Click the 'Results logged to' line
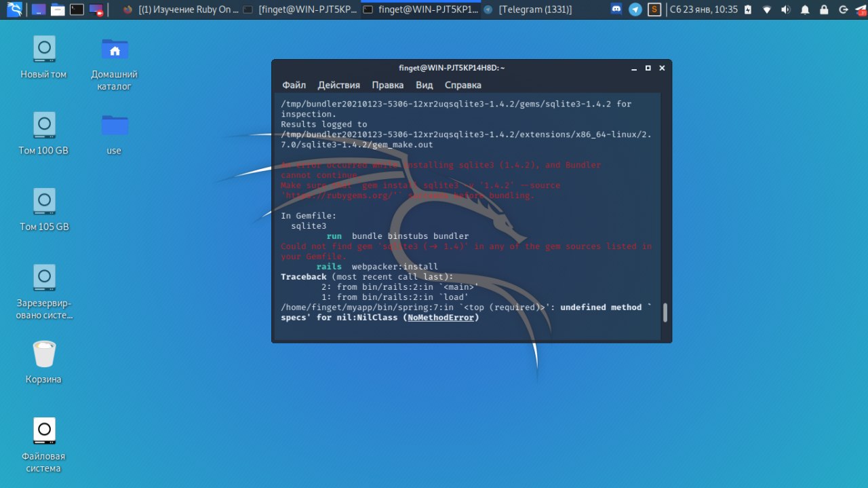Screen dimensions: 868x488 click(x=324, y=124)
